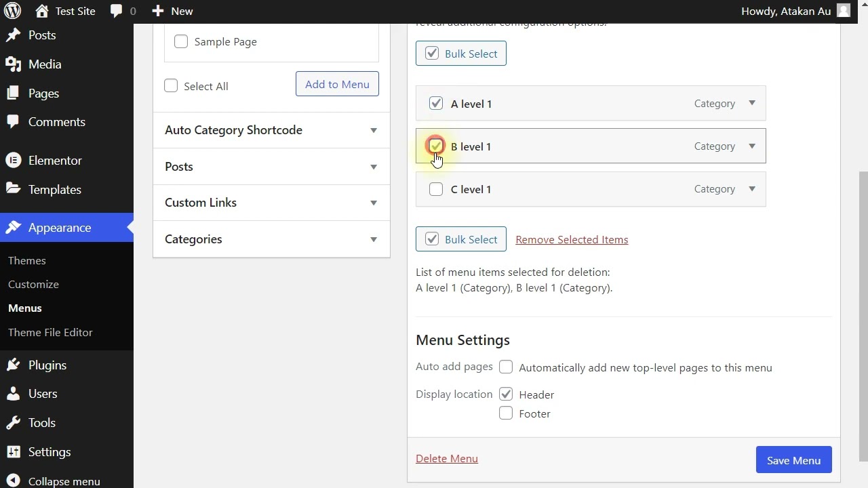Expand C level 1 item settings arrow
Screen dimensions: 868x488
point(752,188)
